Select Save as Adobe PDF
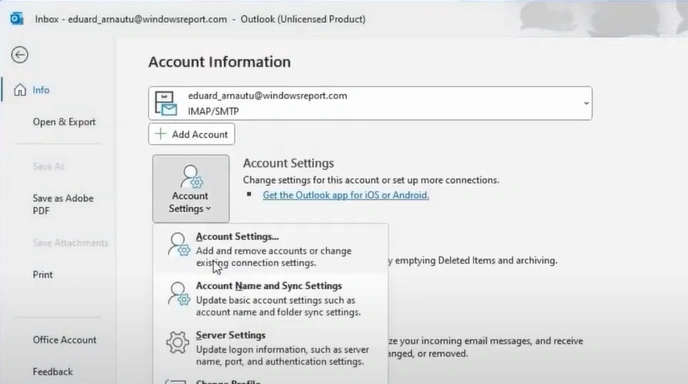Image resolution: width=688 pixels, height=384 pixels. click(63, 204)
